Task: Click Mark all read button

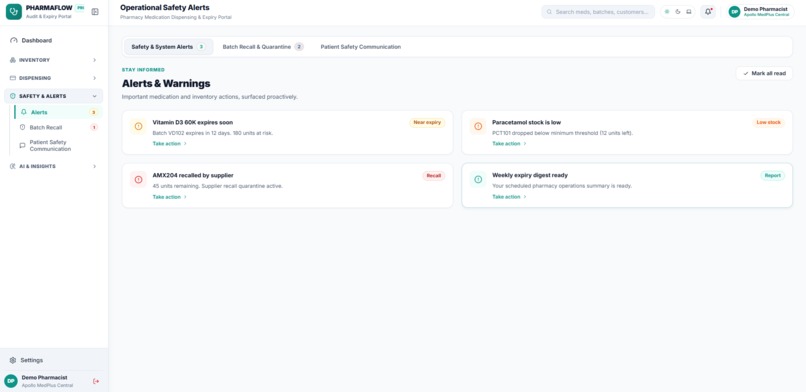Action: pos(764,73)
